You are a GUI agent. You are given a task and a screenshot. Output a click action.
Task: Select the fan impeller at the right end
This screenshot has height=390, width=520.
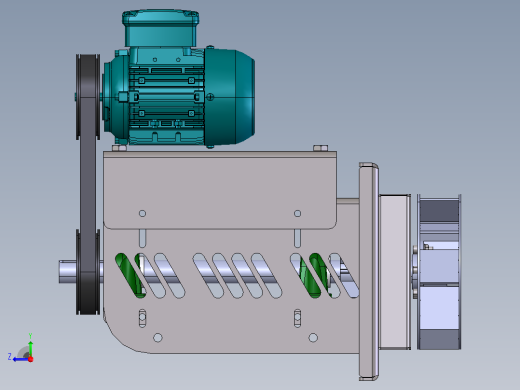[x=439, y=272]
